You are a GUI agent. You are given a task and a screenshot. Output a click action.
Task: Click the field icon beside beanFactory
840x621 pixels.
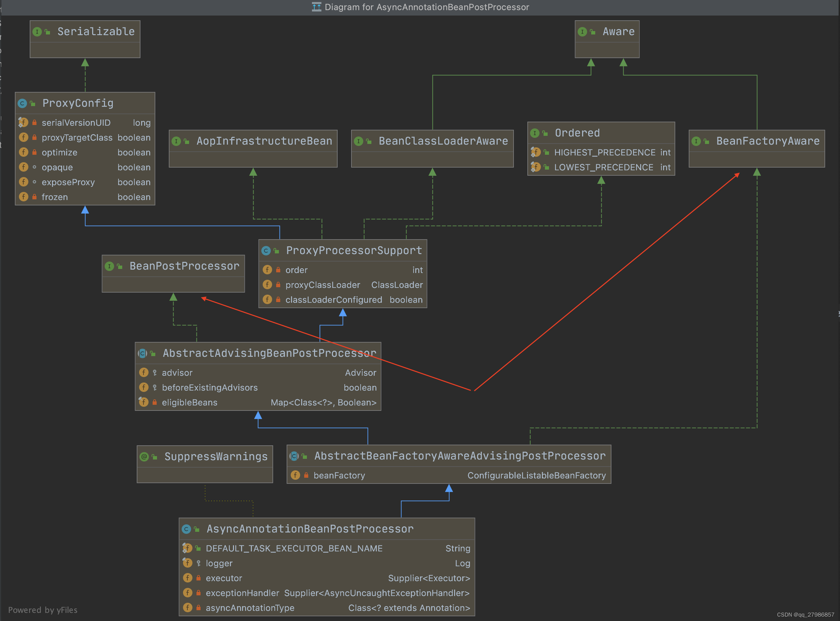coord(295,475)
